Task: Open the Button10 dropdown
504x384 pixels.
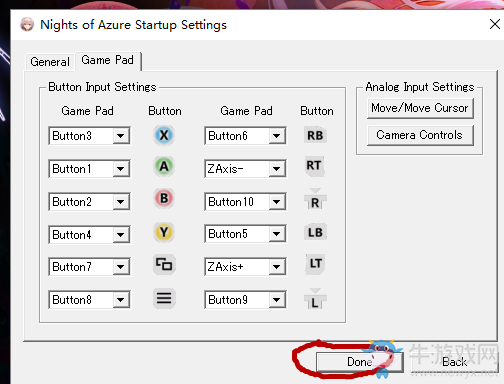Action: (x=276, y=202)
